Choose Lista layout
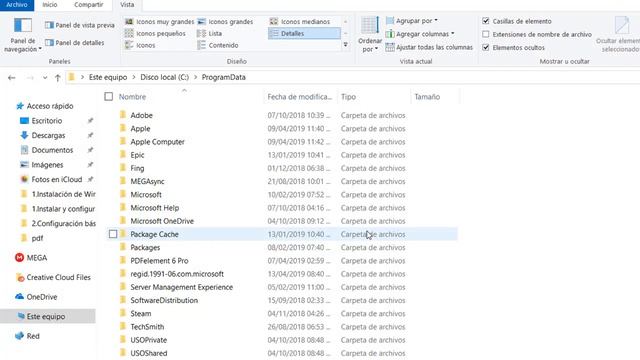640x360 pixels. pyautogui.click(x=210, y=33)
